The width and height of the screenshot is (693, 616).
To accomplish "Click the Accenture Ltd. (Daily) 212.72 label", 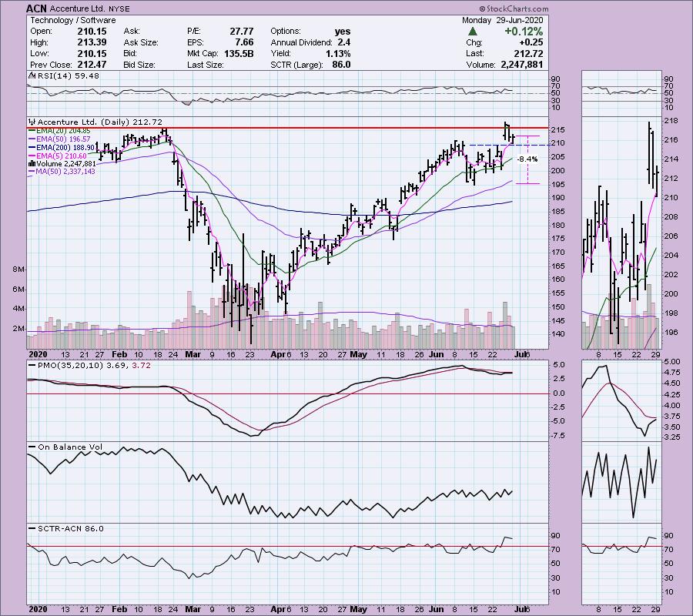I will [x=100, y=122].
